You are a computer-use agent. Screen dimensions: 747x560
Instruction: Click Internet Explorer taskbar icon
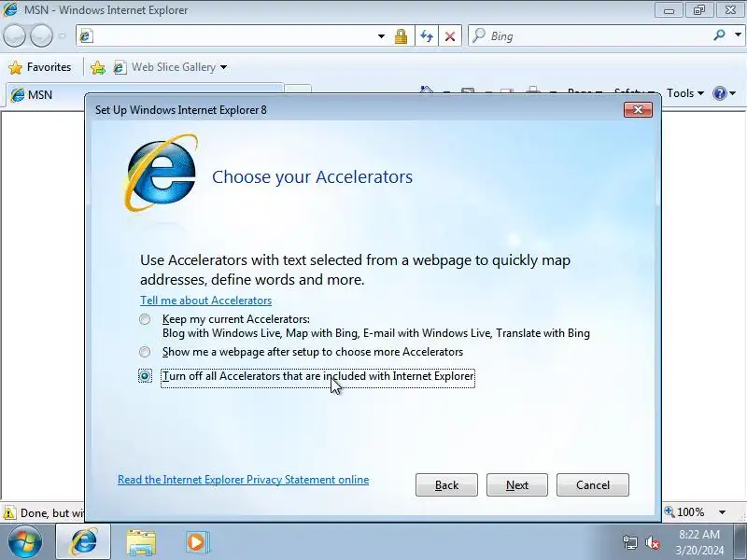(83, 542)
